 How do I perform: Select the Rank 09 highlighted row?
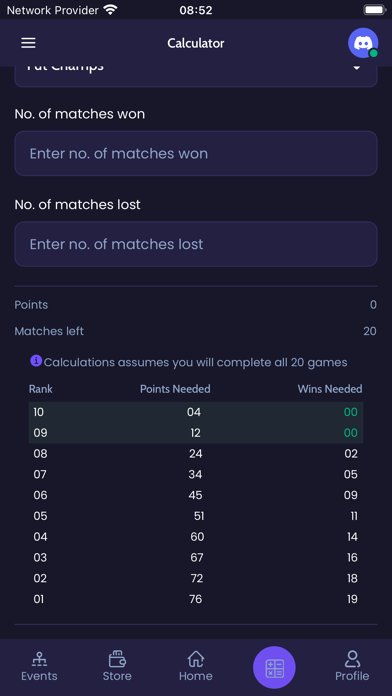[x=196, y=433]
